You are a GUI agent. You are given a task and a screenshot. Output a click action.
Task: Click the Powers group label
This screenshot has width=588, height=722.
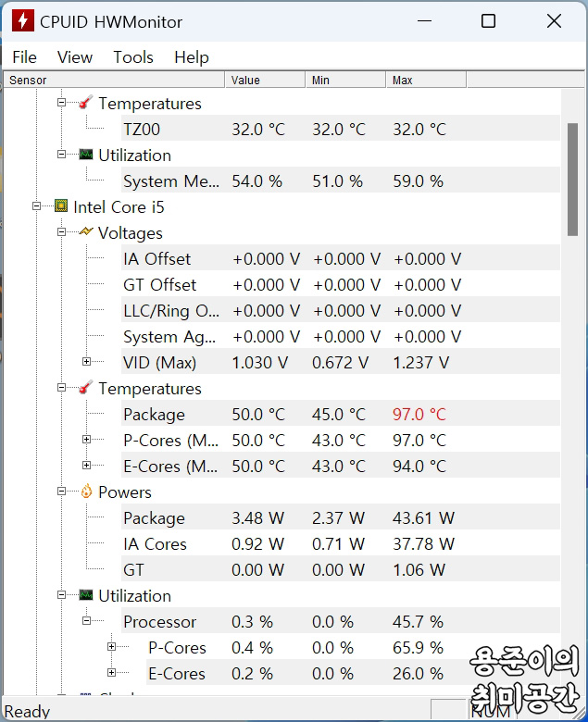tap(125, 492)
